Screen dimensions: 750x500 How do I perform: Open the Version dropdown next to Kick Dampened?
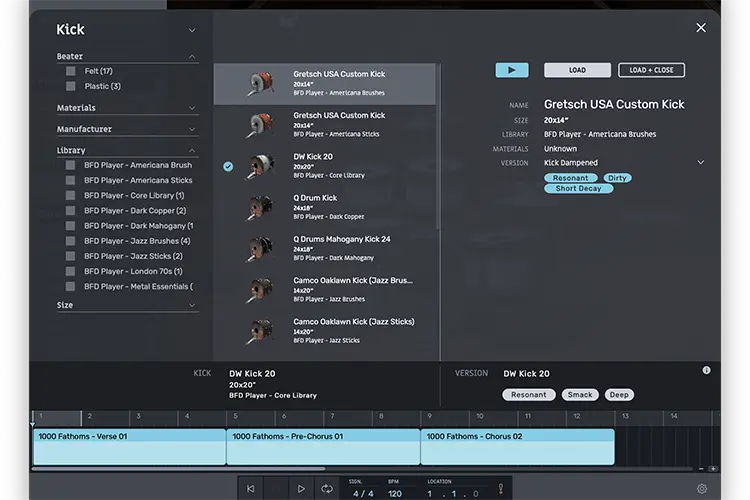pos(700,163)
